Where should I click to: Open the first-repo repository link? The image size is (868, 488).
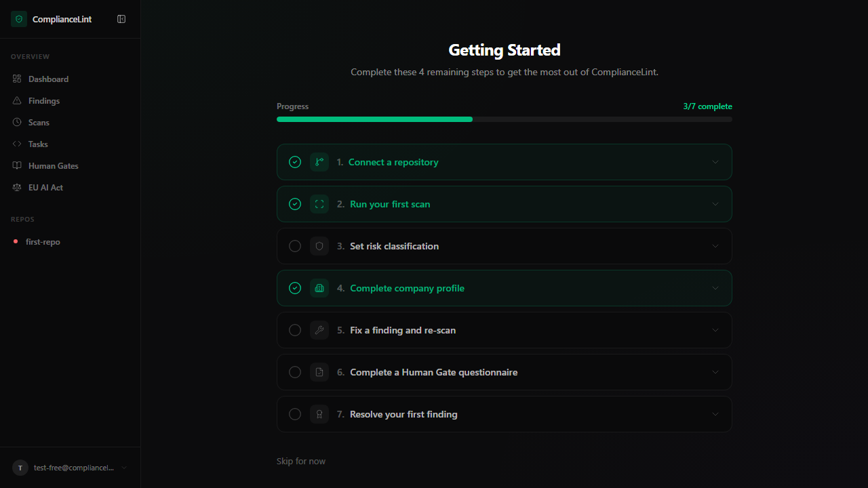(x=43, y=242)
